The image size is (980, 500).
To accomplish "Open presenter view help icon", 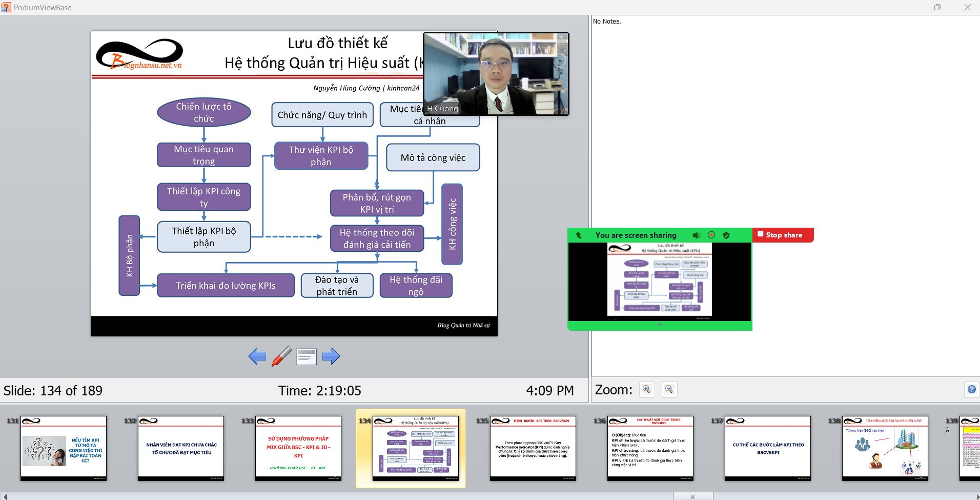I will click(x=971, y=390).
